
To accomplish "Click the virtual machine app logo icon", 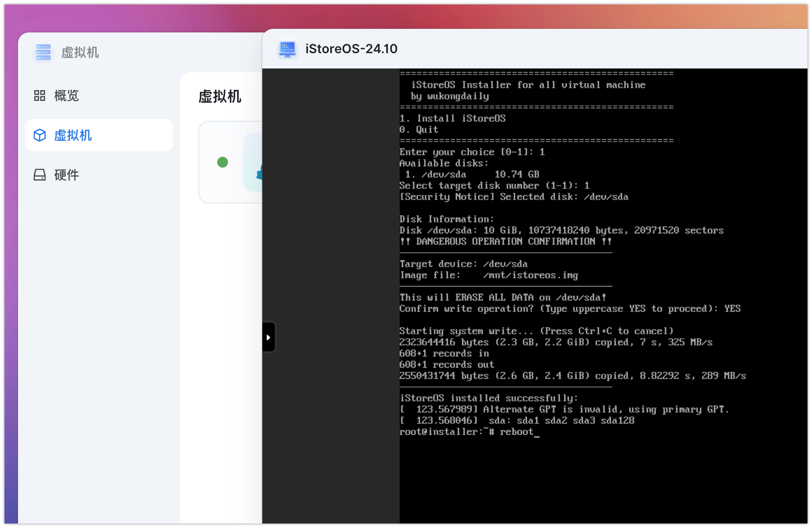I will pos(43,52).
